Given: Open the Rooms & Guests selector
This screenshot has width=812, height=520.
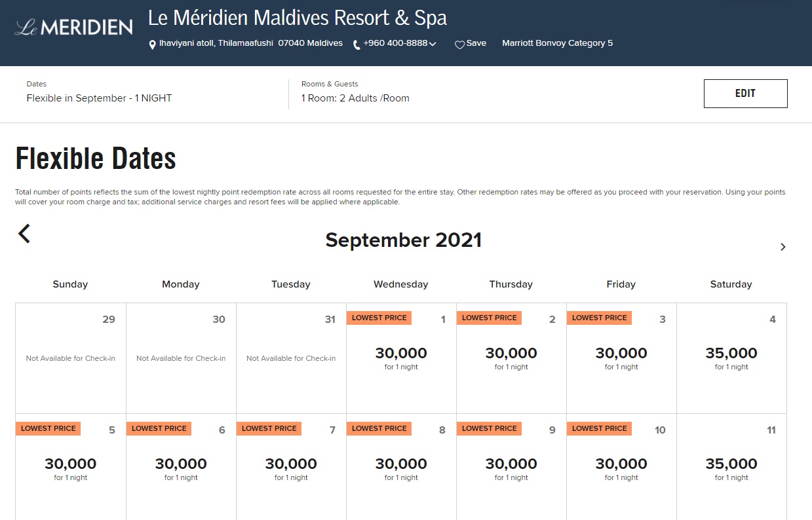Looking at the screenshot, I should 355,98.
